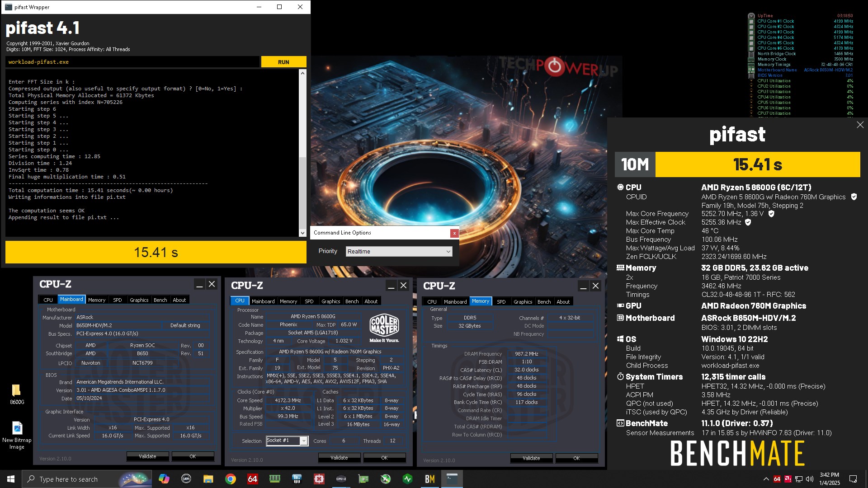Open the 8600G folder on the desktop
The height and width of the screenshot is (488, 868).
(17, 394)
